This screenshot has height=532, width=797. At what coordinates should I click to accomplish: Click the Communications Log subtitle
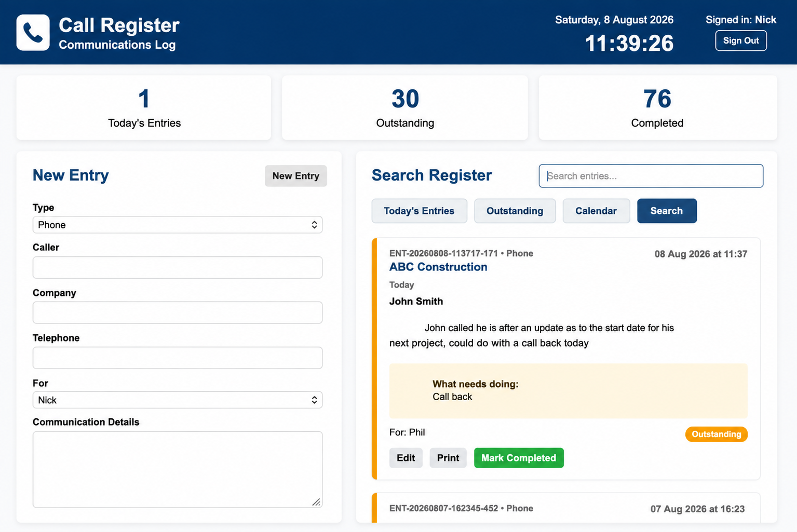click(117, 45)
